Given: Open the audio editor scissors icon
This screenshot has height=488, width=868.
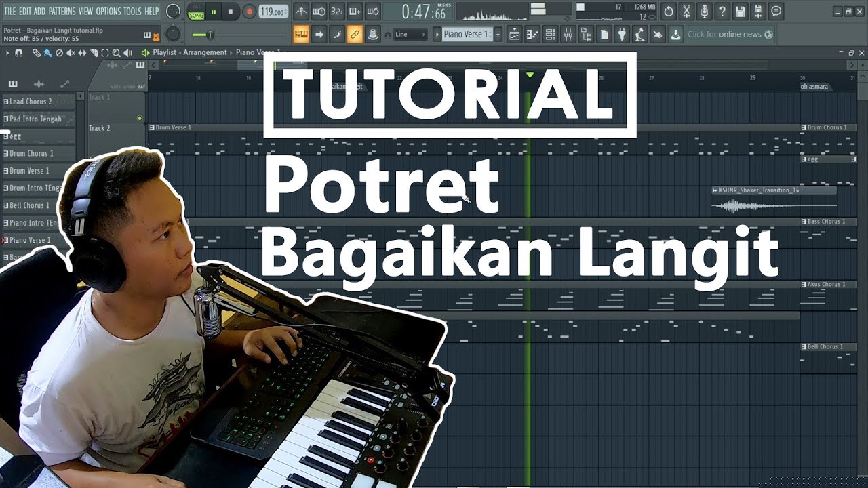Looking at the screenshot, I should pyautogui.click(x=686, y=12).
